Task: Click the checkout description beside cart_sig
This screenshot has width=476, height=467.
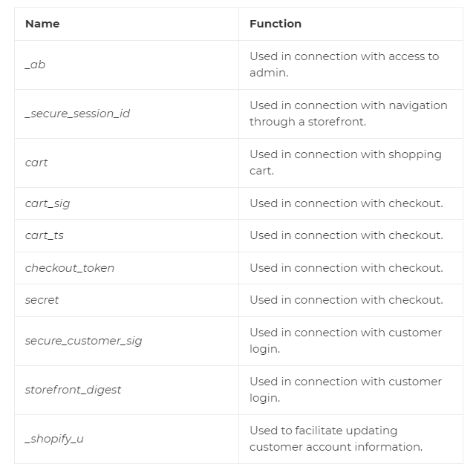Action: 346,203
